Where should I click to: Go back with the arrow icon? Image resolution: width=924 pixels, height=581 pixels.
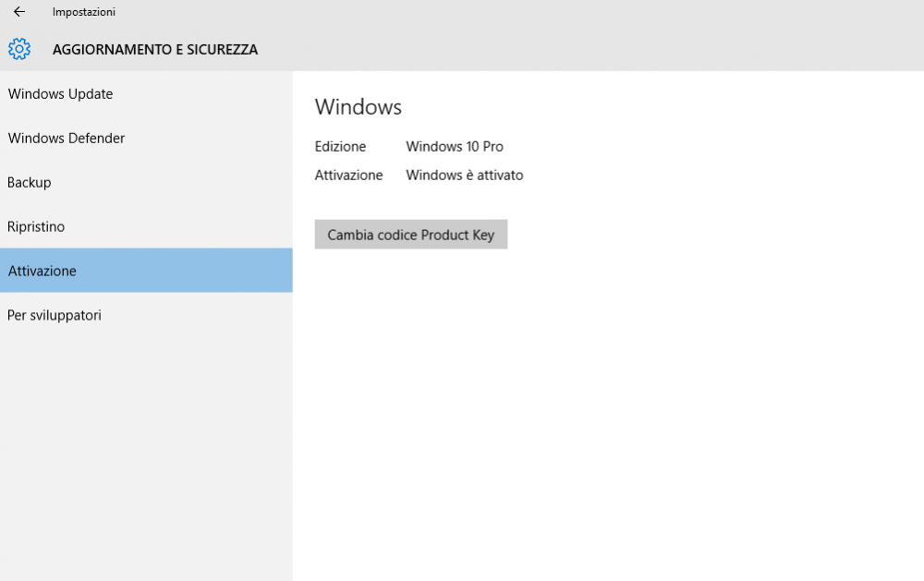(19, 12)
